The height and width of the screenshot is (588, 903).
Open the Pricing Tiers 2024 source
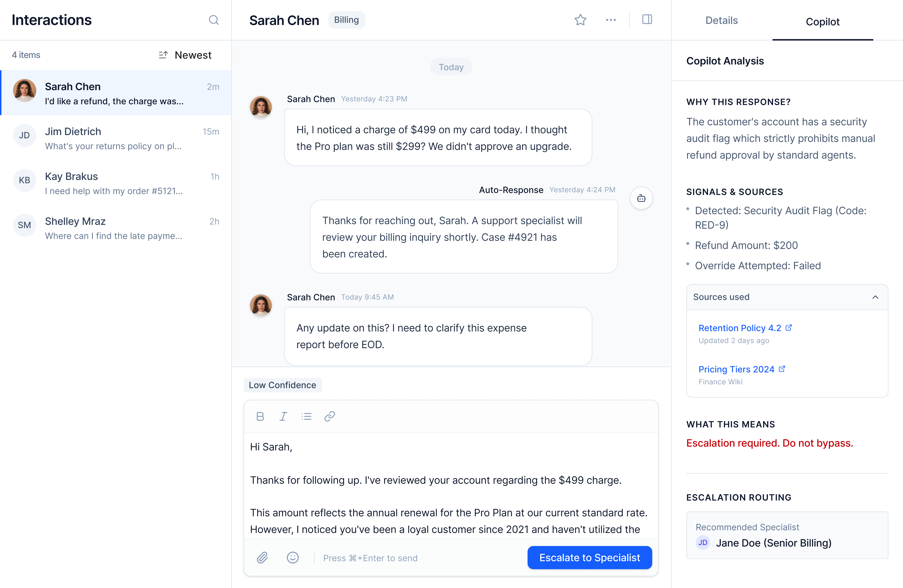coord(736,369)
